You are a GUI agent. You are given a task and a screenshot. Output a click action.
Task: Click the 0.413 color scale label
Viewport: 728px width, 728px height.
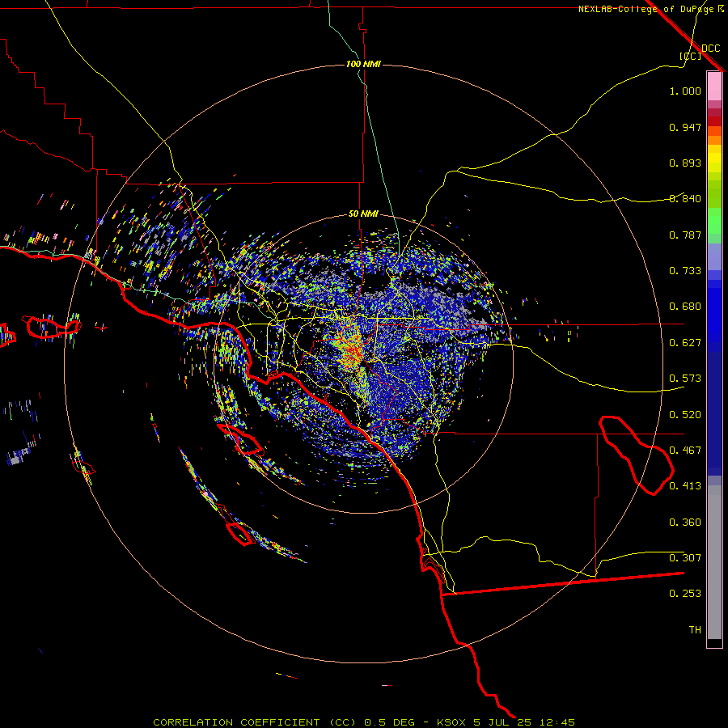point(685,486)
